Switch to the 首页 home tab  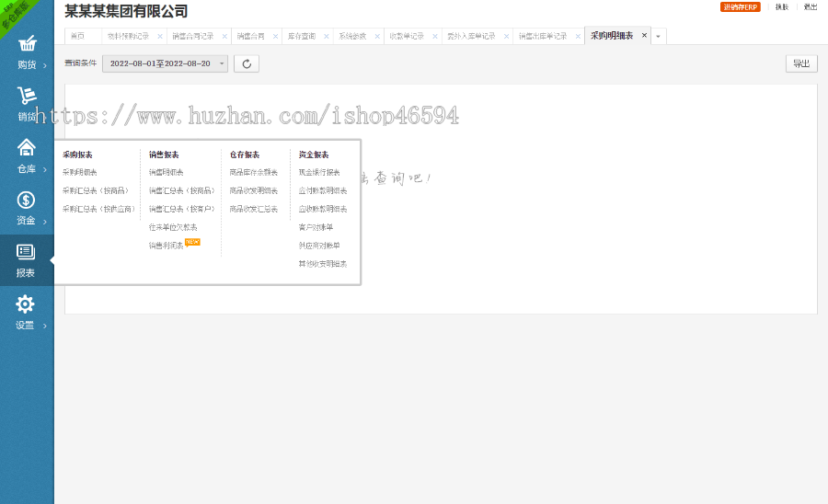[77, 37]
